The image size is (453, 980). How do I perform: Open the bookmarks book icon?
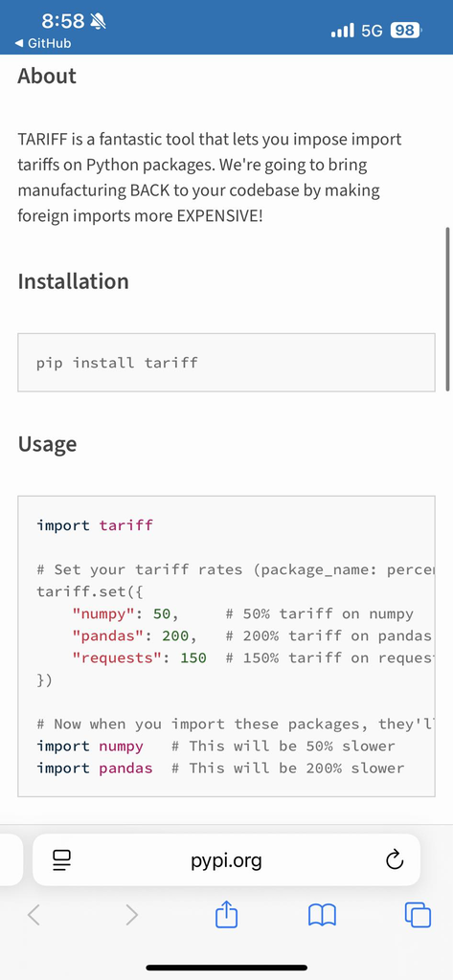click(322, 916)
